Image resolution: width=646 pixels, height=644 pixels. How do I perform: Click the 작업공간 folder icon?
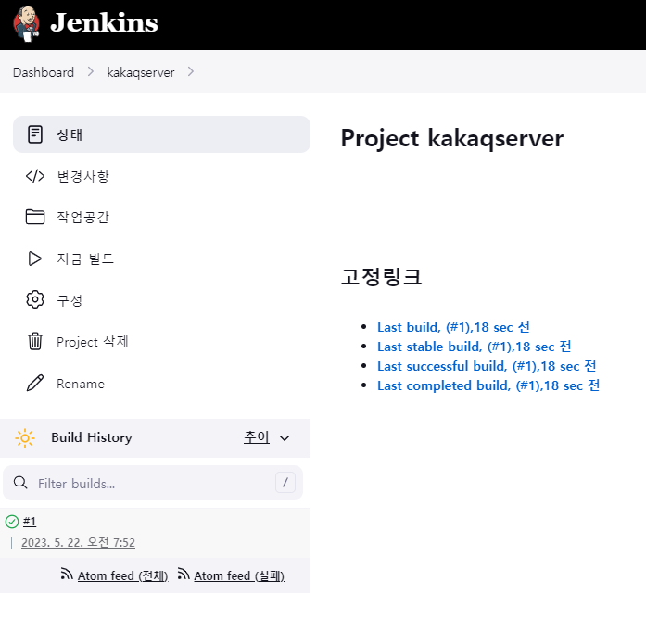coord(35,217)
